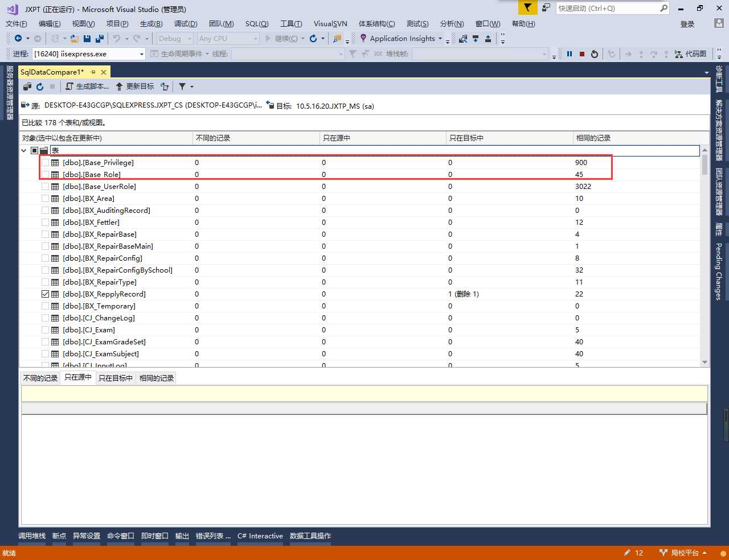Check the [dbo].[CJ_Exam] checkbox
Screen dimensions: 729x560
(x=45, y=330)
